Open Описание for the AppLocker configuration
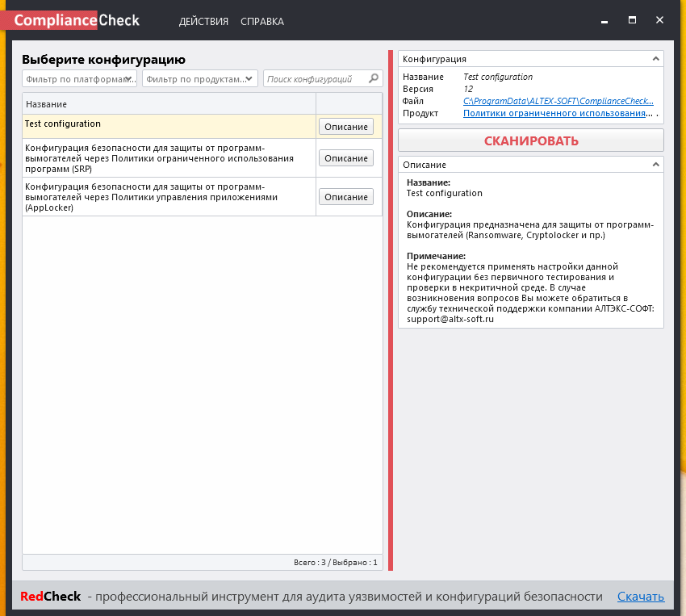This screenshot has height=616, width=686. pos(346,197)
